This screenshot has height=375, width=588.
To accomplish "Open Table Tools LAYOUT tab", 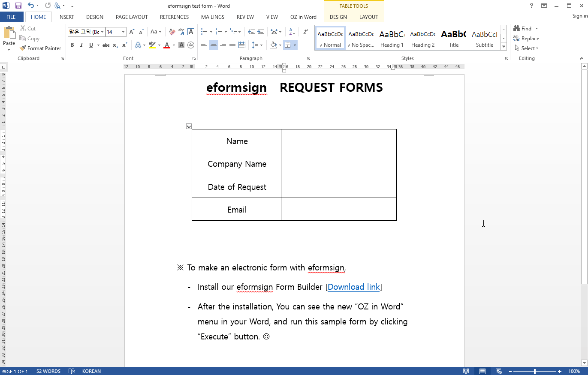I will click(x=369, y=17).
